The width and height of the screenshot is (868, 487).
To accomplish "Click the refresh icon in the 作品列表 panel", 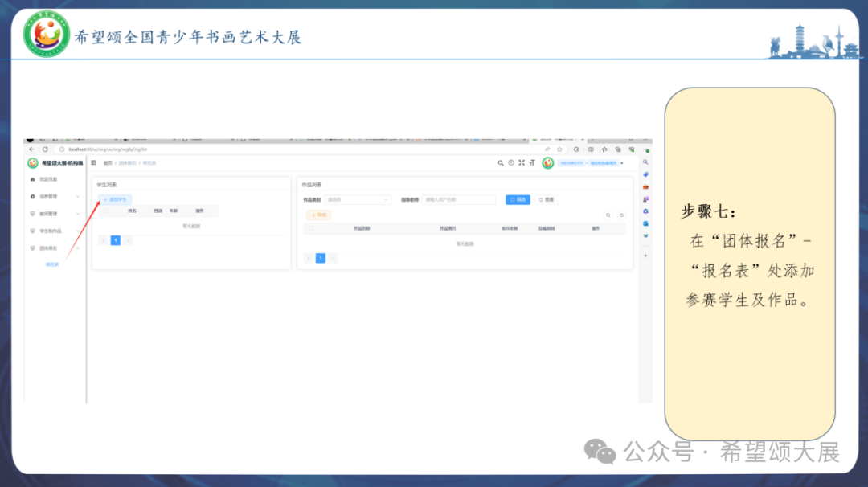I will [622, 215].
